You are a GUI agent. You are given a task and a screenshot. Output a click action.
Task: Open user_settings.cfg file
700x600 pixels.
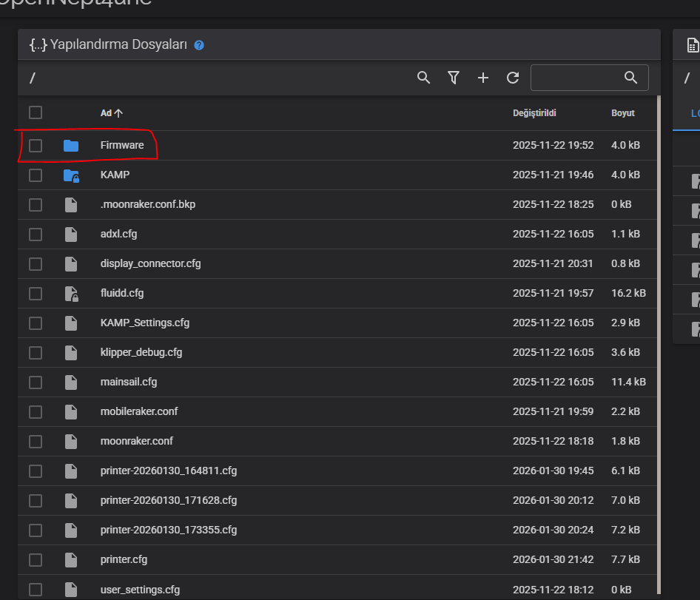click(140, 590)
